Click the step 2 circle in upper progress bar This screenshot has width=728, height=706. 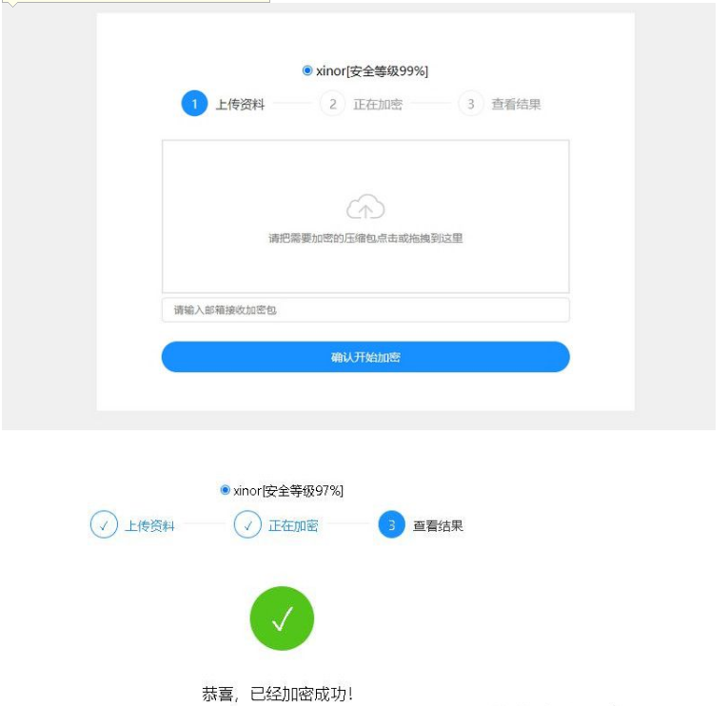coord(332,104)
